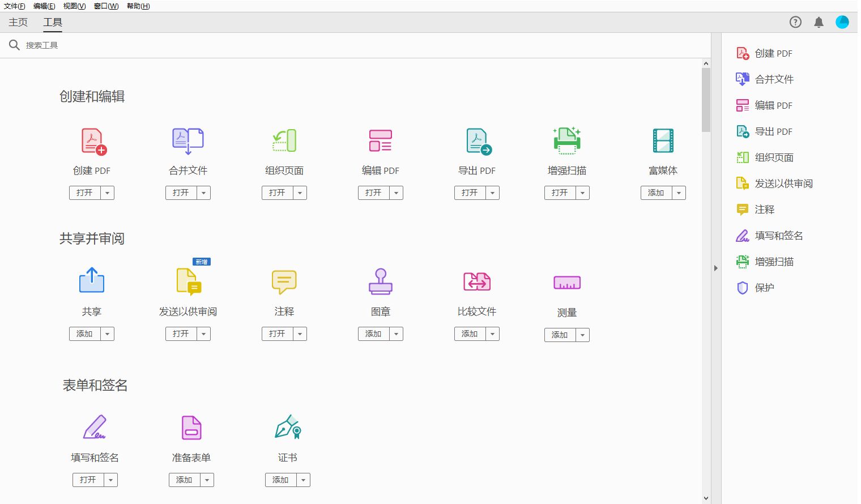The image size is (861, 504).
Task: Open the 组织页面 tool icon
Action: (284, 141)
